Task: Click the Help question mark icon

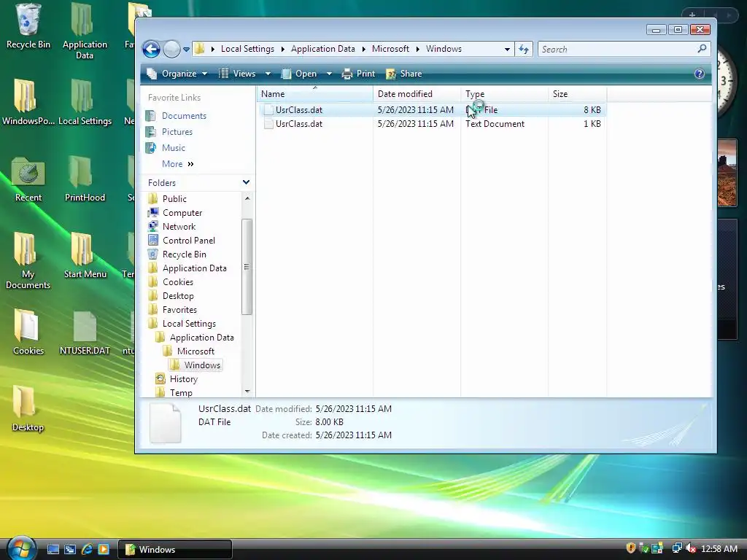Action: [x=700, y=74]
